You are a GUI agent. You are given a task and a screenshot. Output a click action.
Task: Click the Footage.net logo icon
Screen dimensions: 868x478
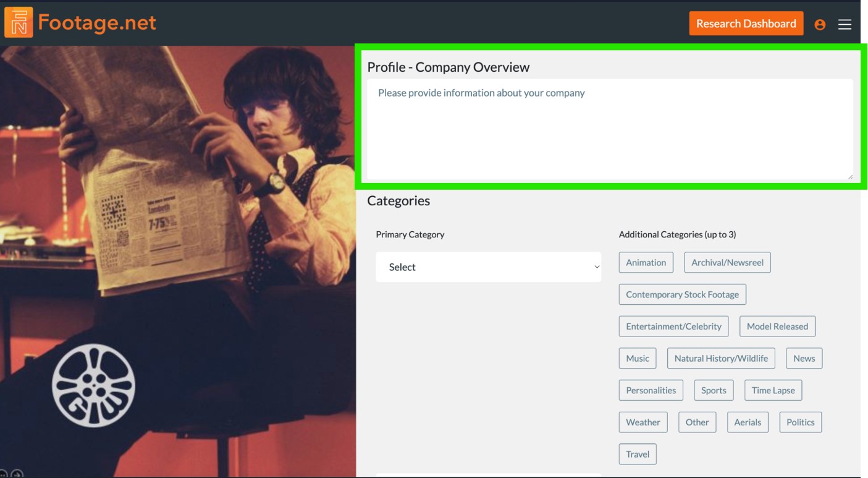point(19,23)
